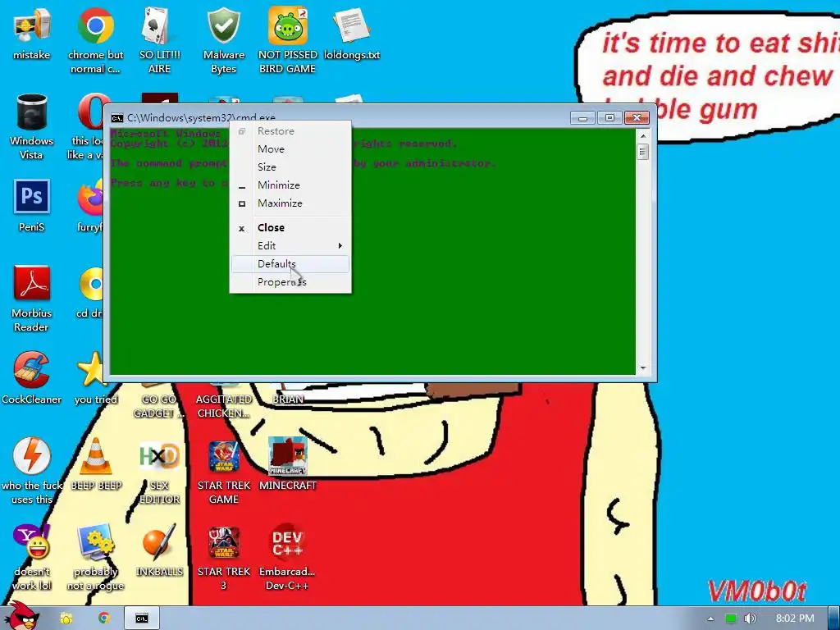Open the Morbius Reader PDF icon
The height and width of the screenshot is (630, 840).
click(x=32, y=299)
